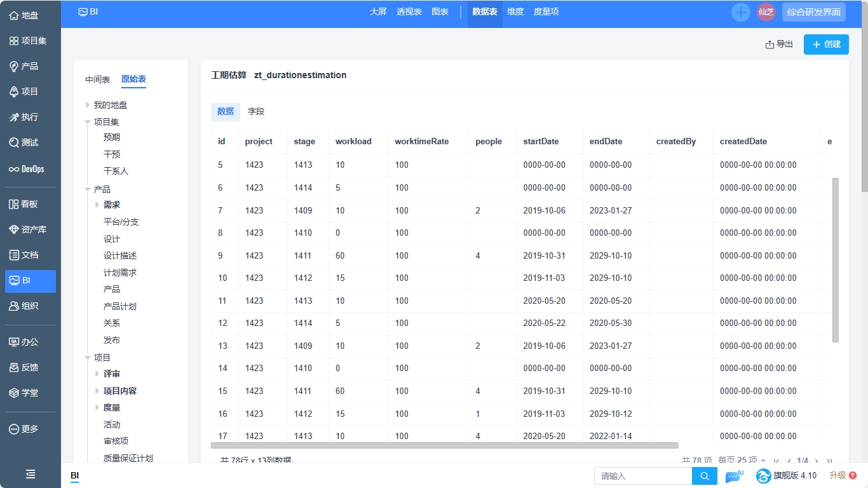
Task: Click the 创建 create button
Action: point(826,44)
